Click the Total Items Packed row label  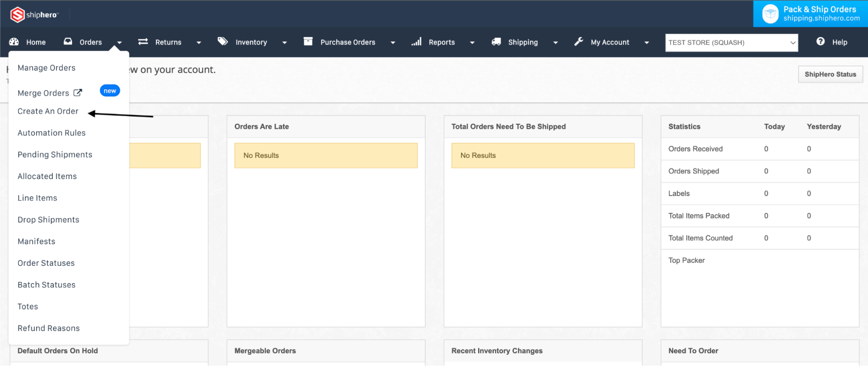pyautogui.click(x=699, y=216)
